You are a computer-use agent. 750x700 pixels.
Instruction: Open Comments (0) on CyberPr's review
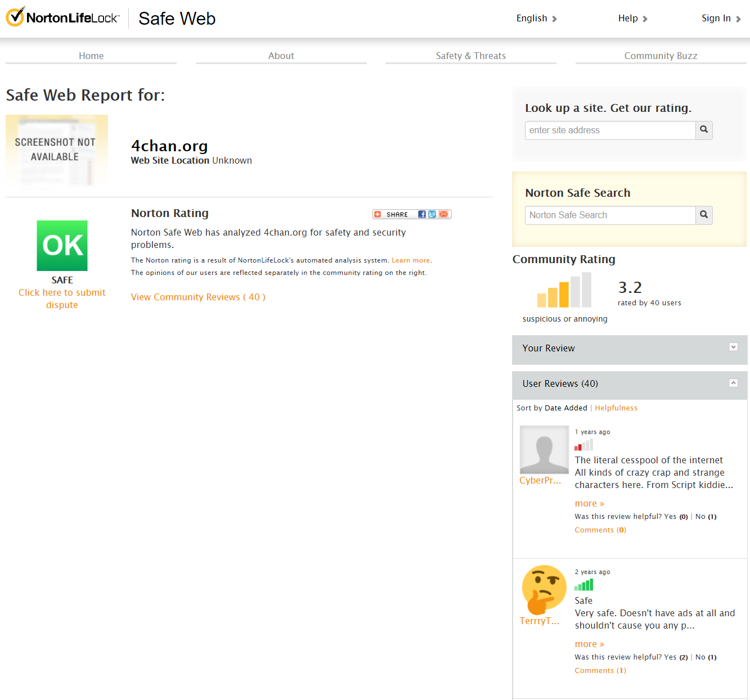[600, 530]
